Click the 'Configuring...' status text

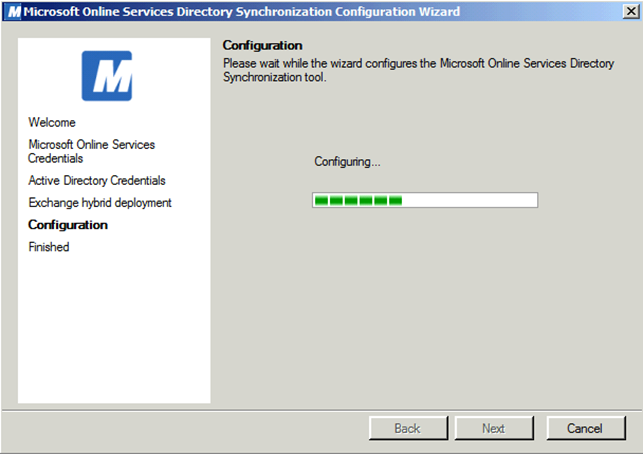(347, 162)
